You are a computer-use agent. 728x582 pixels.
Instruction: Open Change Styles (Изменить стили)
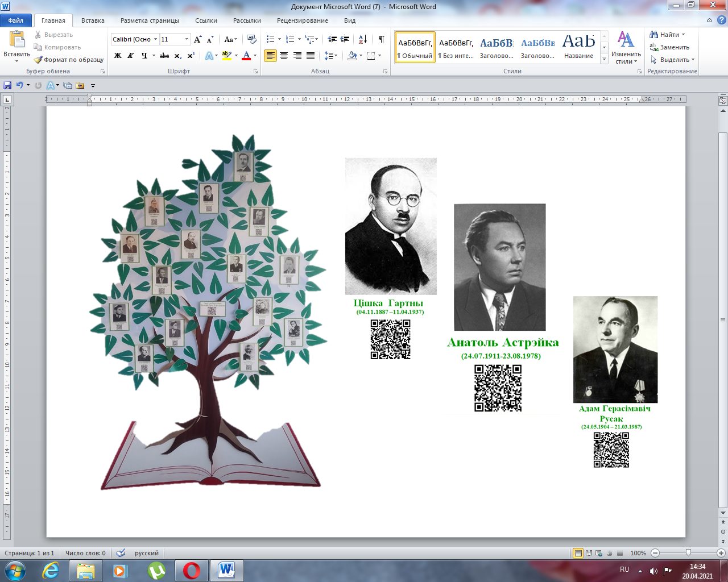click(626, 48)
